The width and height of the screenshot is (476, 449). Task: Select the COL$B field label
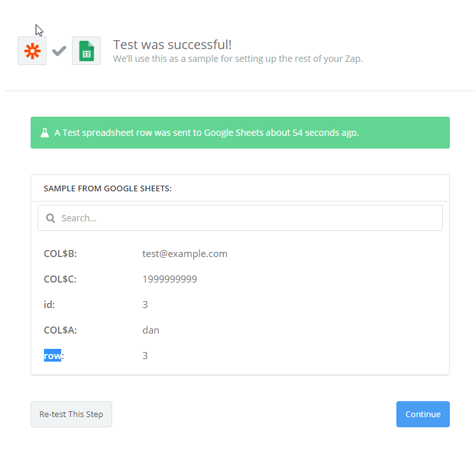tap(60, 254)
